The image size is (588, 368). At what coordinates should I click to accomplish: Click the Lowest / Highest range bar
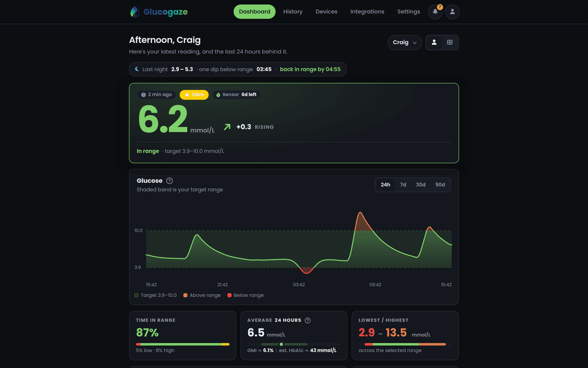pos(405,344)
